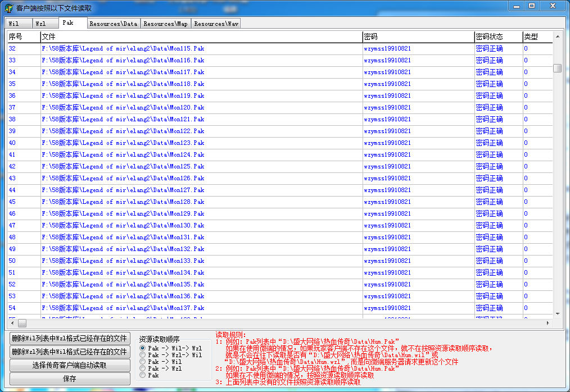Image resolution: width=570 pixels, height=392 pixels.
Task: Open the Resources\Map tab
Action: coord(166,24)
